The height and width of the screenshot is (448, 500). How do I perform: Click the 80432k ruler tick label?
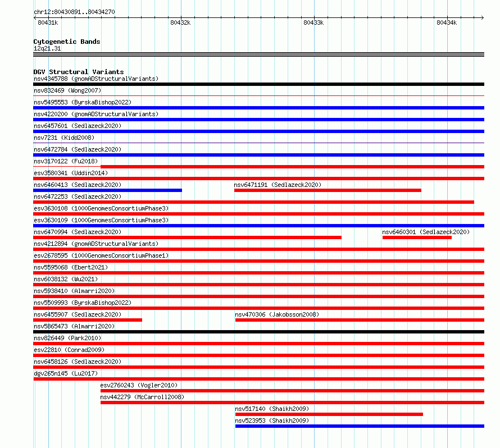pyautogui.click(x=180, y=22)
